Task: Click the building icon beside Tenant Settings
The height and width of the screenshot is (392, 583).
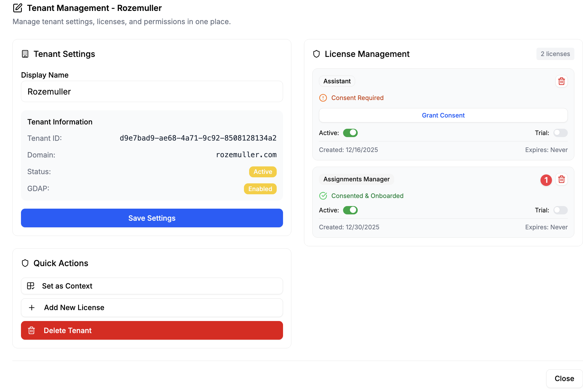Action: (25, 54)
